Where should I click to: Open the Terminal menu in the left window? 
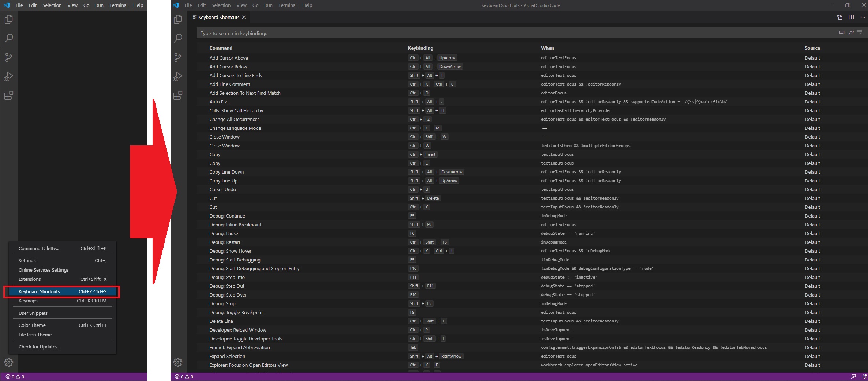point(118,5)
